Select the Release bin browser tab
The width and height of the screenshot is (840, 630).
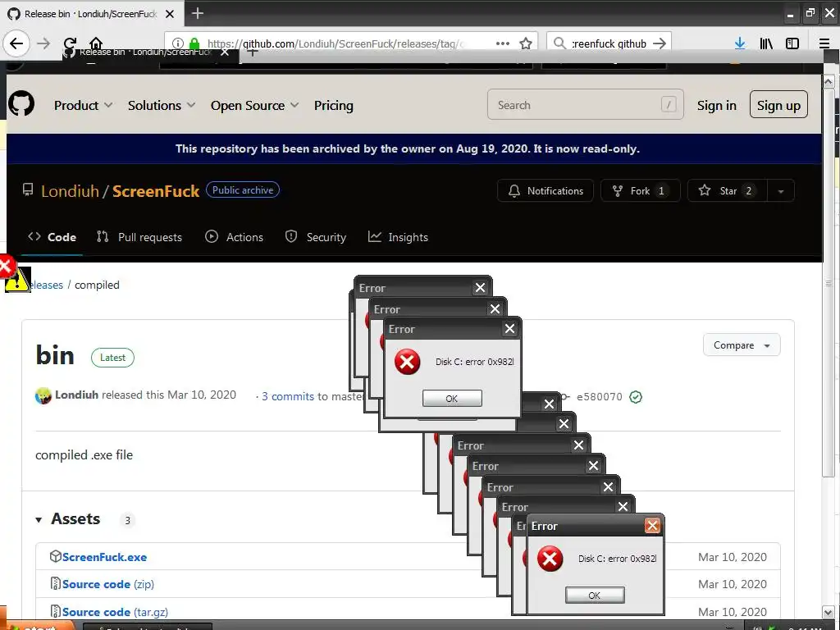tap(91, 14)
